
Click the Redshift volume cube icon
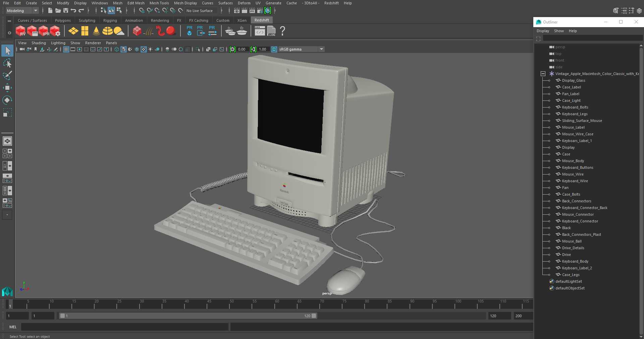coord(137,31)
